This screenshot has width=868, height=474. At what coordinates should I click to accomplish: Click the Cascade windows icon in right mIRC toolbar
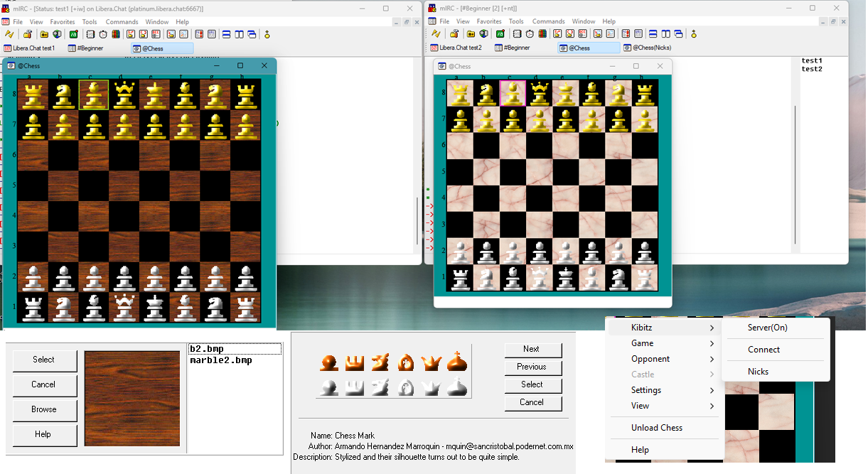tap(680, 34)
